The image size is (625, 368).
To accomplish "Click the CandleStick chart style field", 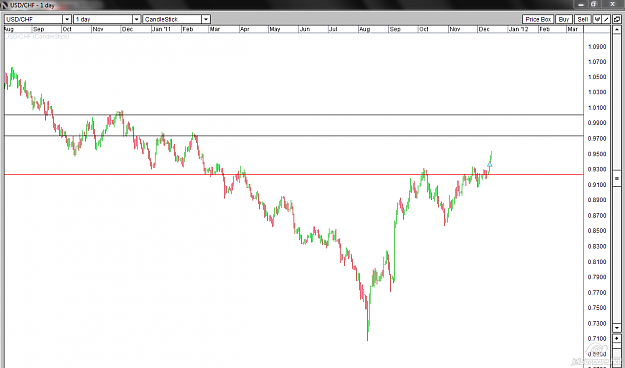I will coord(172,19).
